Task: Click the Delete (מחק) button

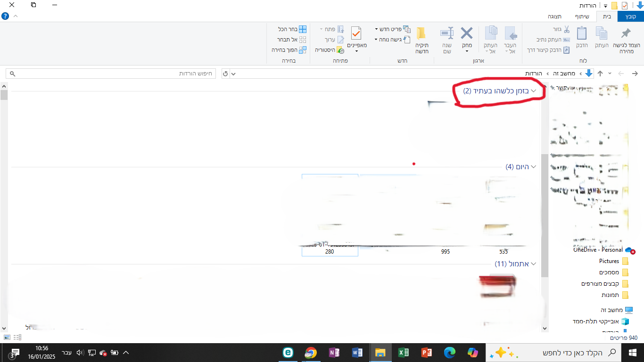Action: 467,40
